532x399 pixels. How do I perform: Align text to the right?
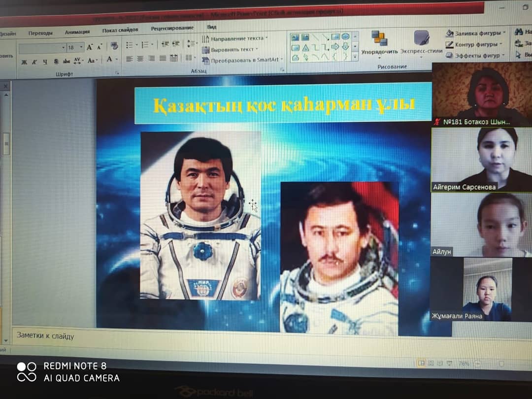pos(151,59)
